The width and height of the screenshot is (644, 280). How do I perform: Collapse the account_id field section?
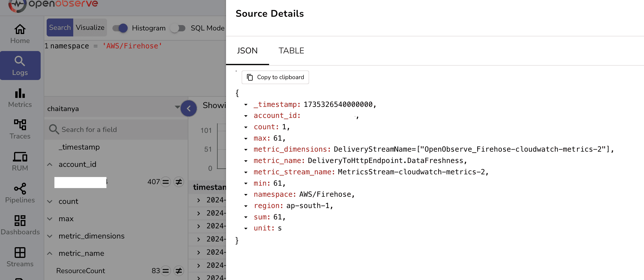(x=50, y=164)
